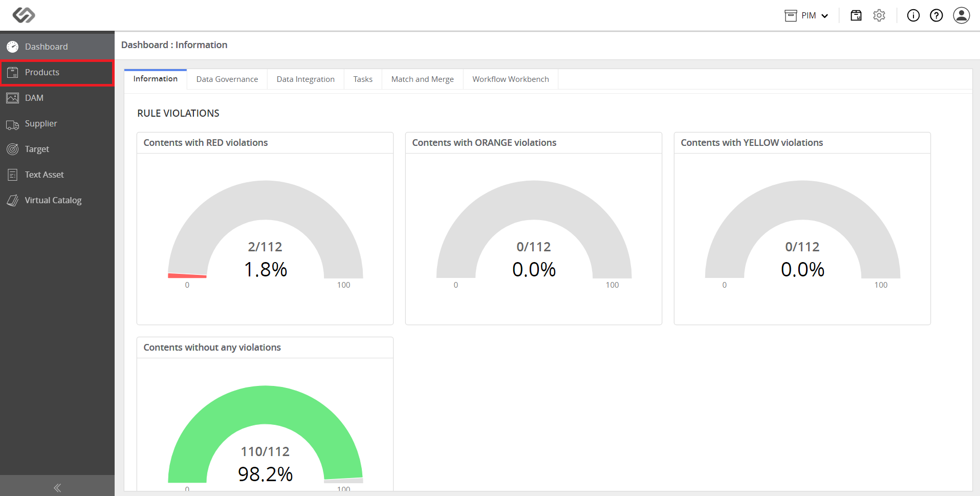Open the settings gear icon

pos(879,15)
